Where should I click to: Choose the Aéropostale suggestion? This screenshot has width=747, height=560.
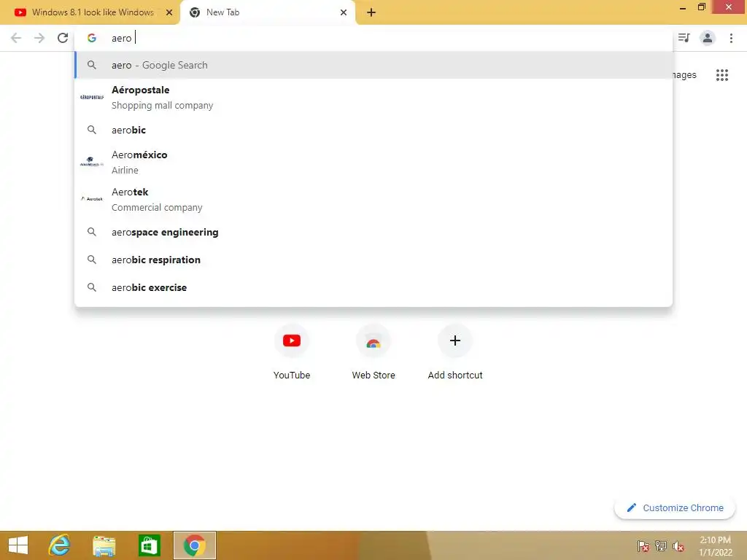pos(373,97)
